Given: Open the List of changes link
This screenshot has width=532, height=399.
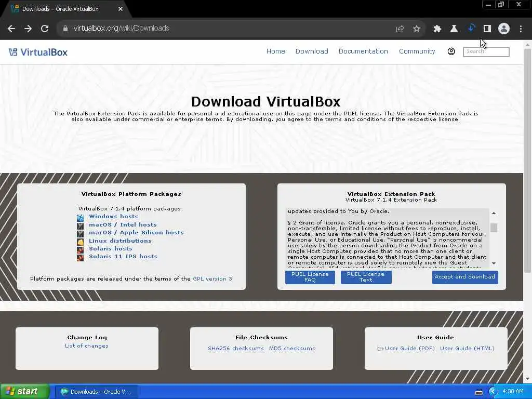Looking at the screenshot, I should [x=87, y=345].
